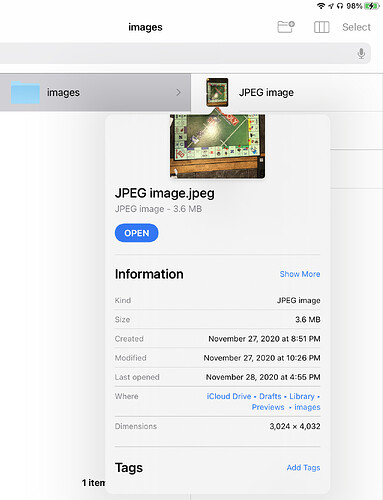This screenshot has height=500, width=383.
Task: Select the JPEG image file thumbnail
Action: click(x=217, y=92)
